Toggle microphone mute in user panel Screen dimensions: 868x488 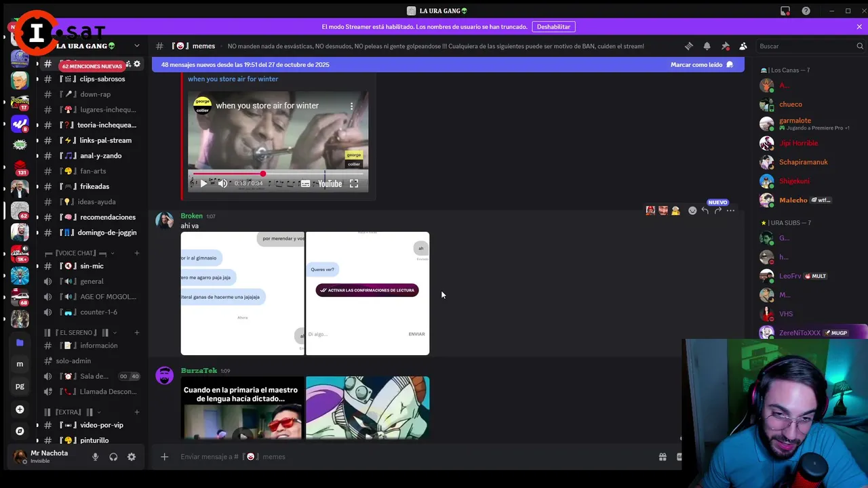pos(95,457)
